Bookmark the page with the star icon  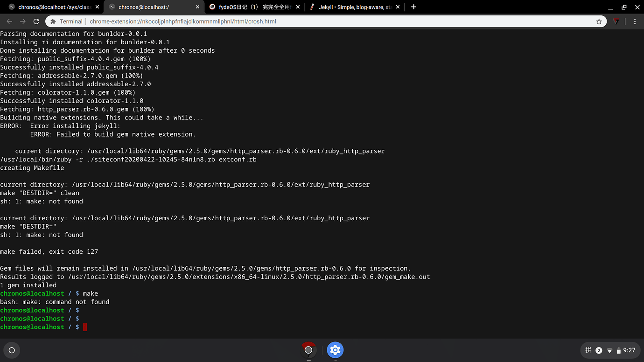click(x=599, y=21)
